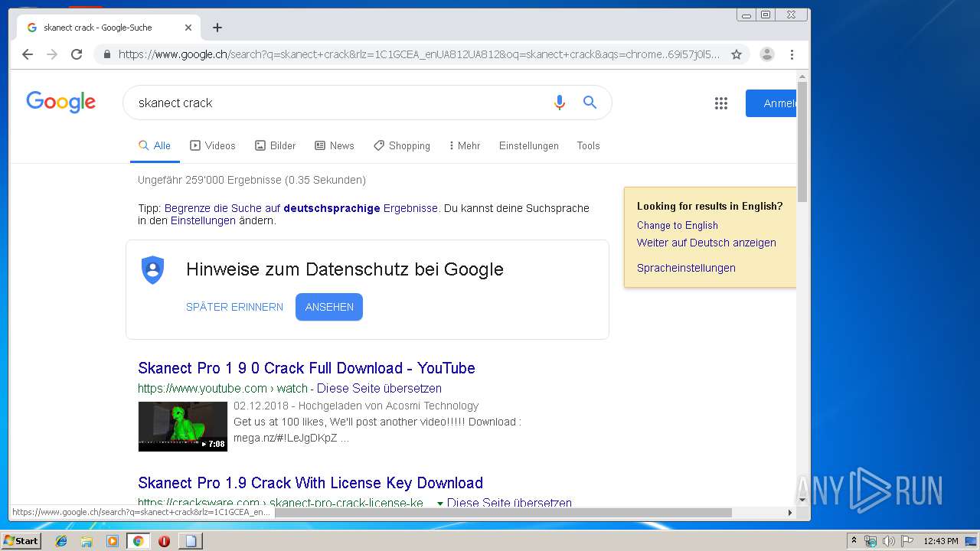Open the YouTube video thumbnail
Viewport: 980px width, 551px height.
coord(183,426)
